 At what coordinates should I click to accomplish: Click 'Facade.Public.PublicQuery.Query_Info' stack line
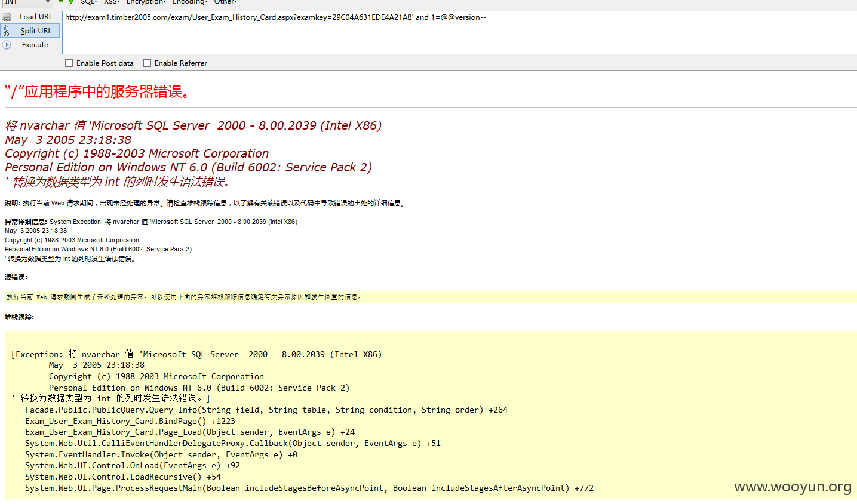(266, 410)
